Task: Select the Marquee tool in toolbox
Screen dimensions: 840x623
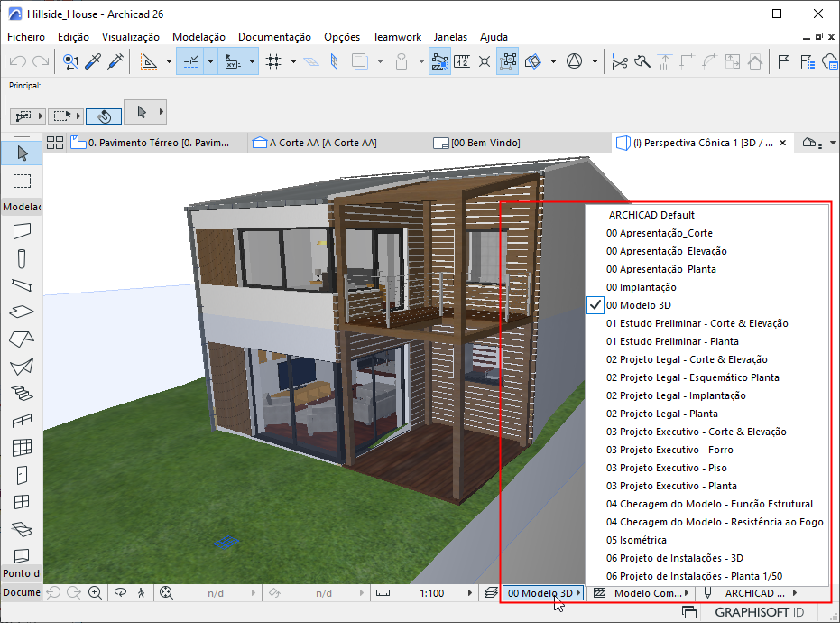Action: click(22, 181)
